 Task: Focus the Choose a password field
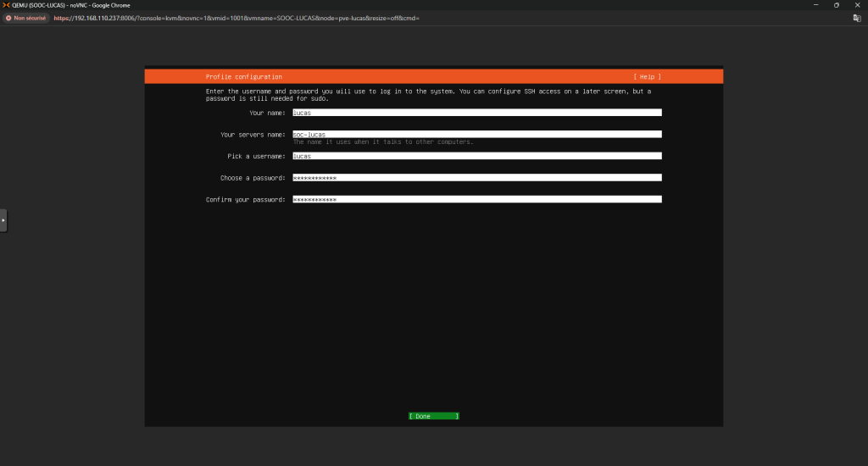coord(476,178)
